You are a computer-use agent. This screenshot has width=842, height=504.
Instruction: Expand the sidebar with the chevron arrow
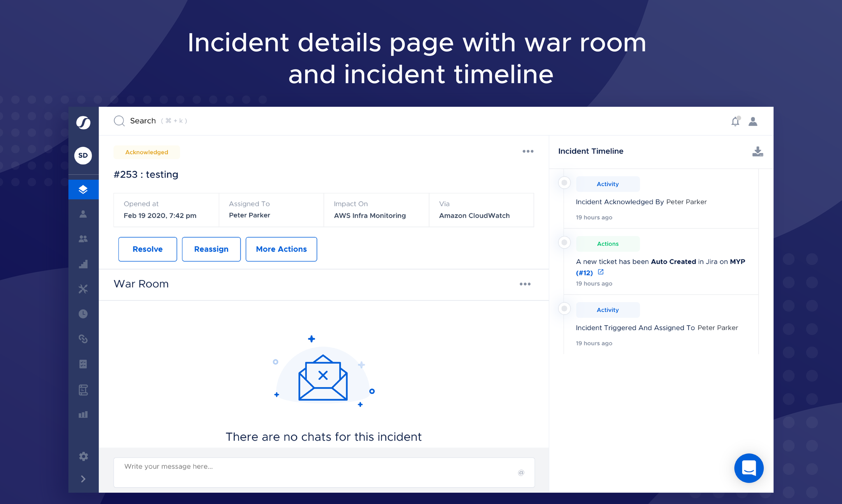tap(83, 479)
